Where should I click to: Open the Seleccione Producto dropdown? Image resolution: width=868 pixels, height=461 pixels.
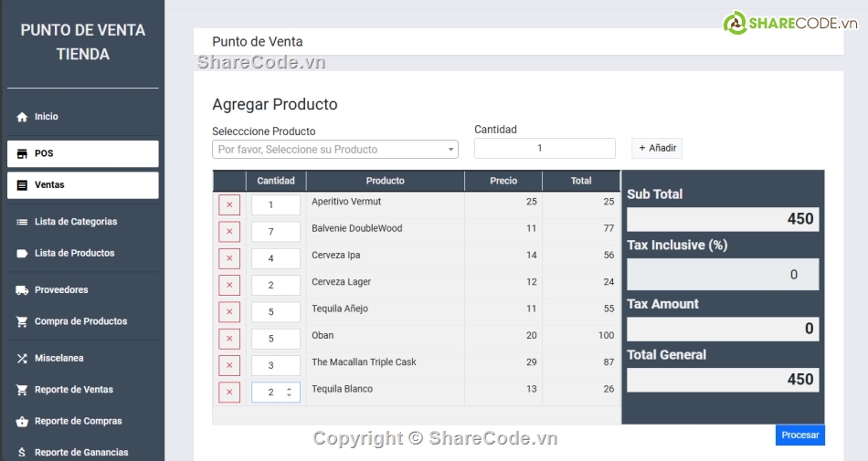(334, 150)
